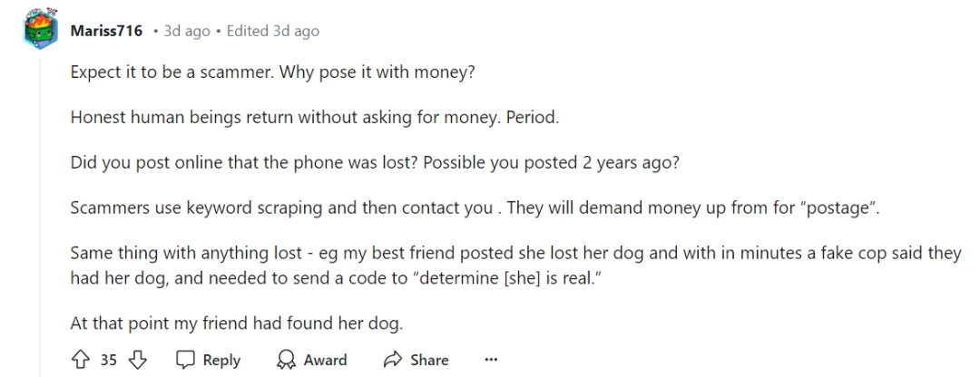This screenshot has height=377, width=980.
Task: Click the 'Reply' text label
Action: click(x=222, y=360)
